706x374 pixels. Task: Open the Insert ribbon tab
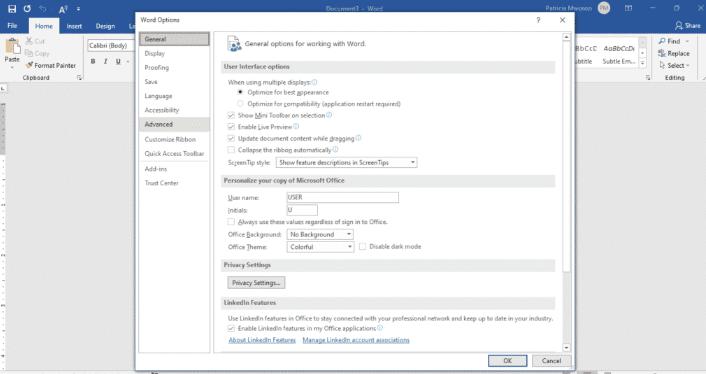pos(74,26)
